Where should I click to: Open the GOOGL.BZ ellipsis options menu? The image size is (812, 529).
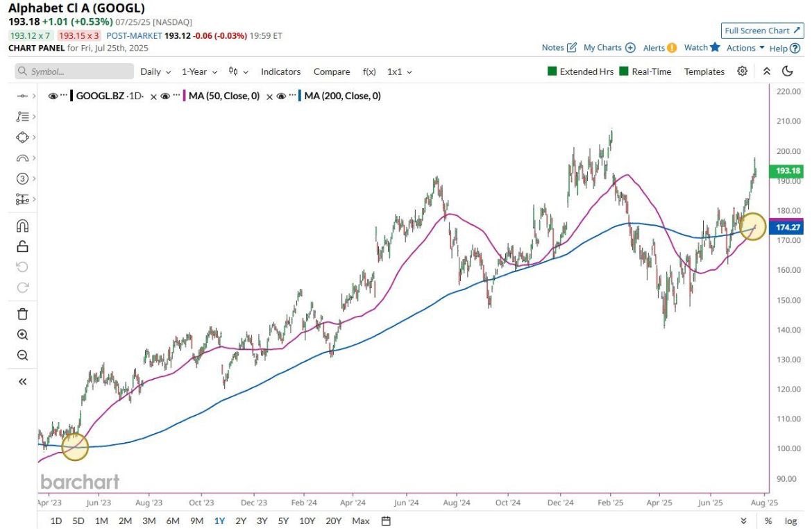pos(64,95)
